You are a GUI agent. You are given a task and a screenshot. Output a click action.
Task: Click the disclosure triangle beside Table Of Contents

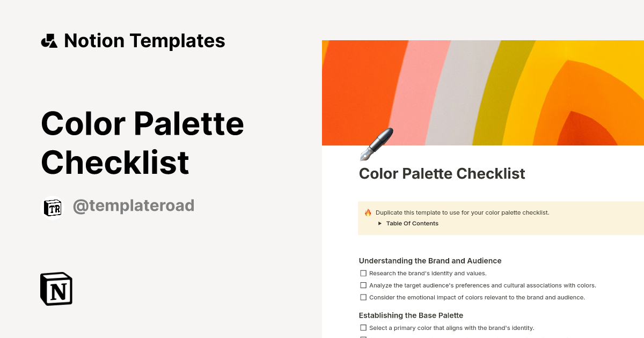coord(380,223)
